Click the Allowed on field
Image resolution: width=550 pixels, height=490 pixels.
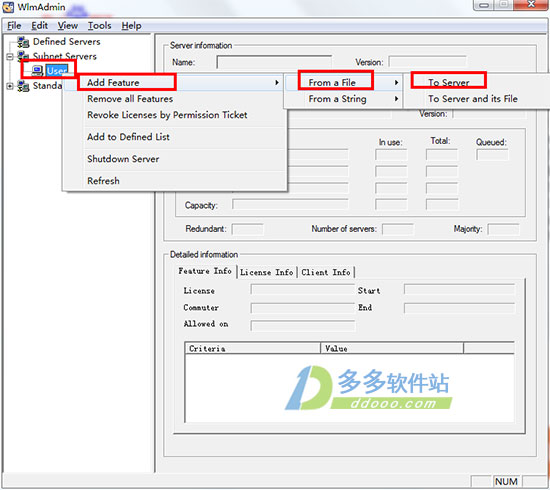pyautogui.click(x=303, y=325)
